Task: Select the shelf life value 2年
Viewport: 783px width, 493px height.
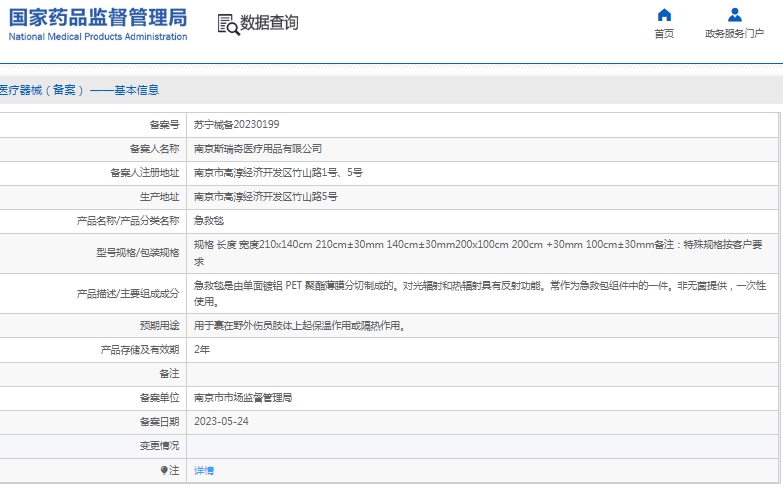Action: (202, 350)
